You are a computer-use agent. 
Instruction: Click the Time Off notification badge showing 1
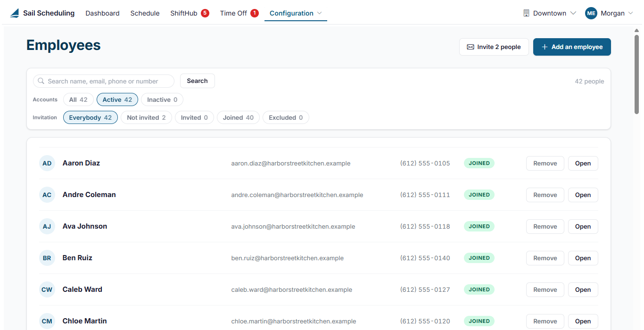point(255,13)
